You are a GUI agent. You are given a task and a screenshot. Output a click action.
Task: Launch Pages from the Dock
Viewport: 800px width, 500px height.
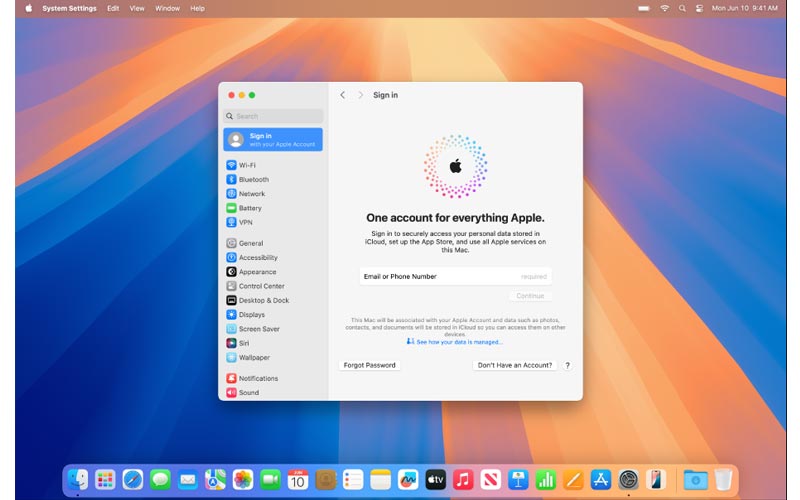point(573,480)
